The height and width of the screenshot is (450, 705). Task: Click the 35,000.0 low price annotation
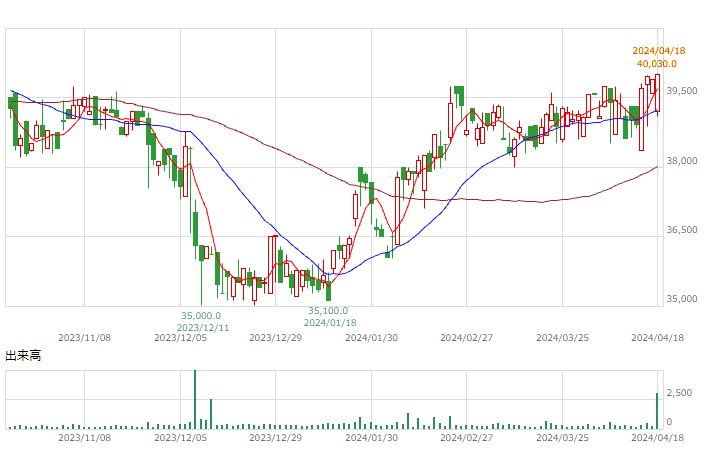pyautogui.click(x=201, y=316)
